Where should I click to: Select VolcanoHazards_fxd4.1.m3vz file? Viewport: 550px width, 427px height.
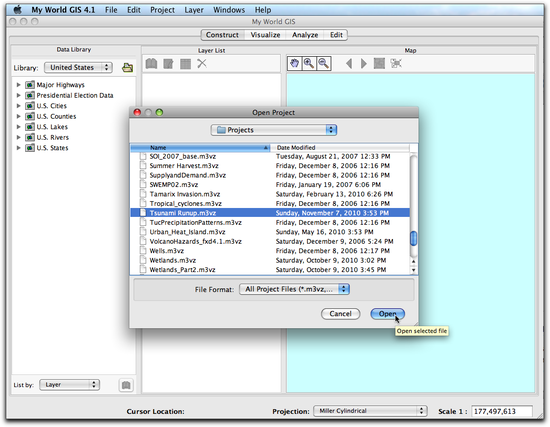click(270, 241)
